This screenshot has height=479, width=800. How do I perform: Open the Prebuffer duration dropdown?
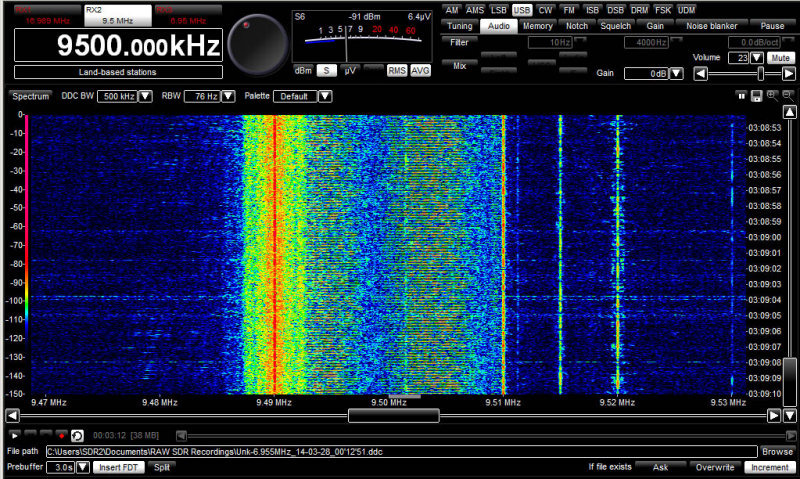pos(83,467)
